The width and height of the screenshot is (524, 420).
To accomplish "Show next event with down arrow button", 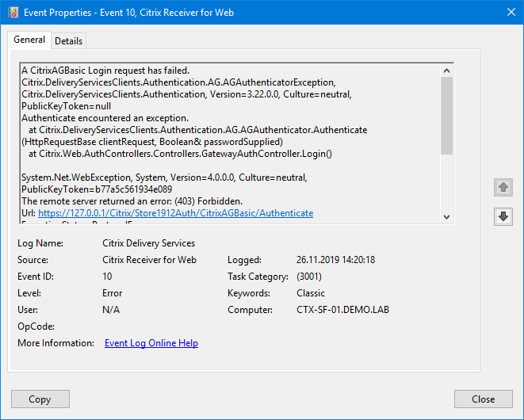I will [503, 216].
